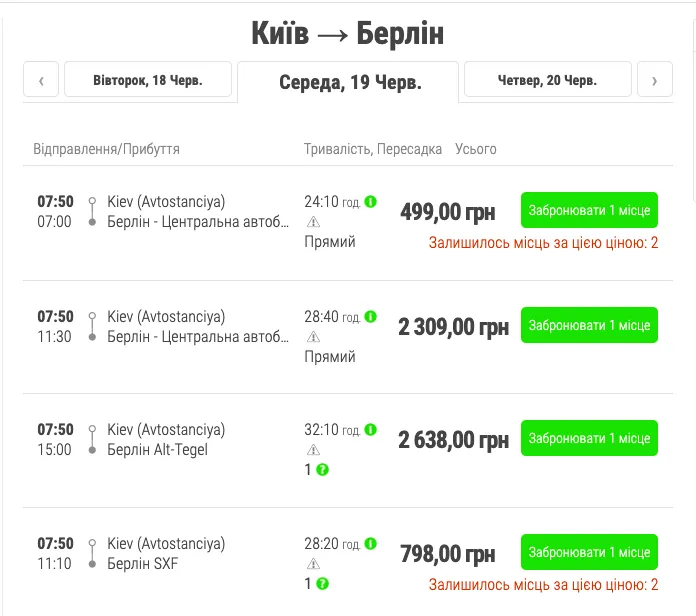Screen dimensions: 696x616
Task: Select Четвер, 20 Черв. date tab
Action: 547,80
